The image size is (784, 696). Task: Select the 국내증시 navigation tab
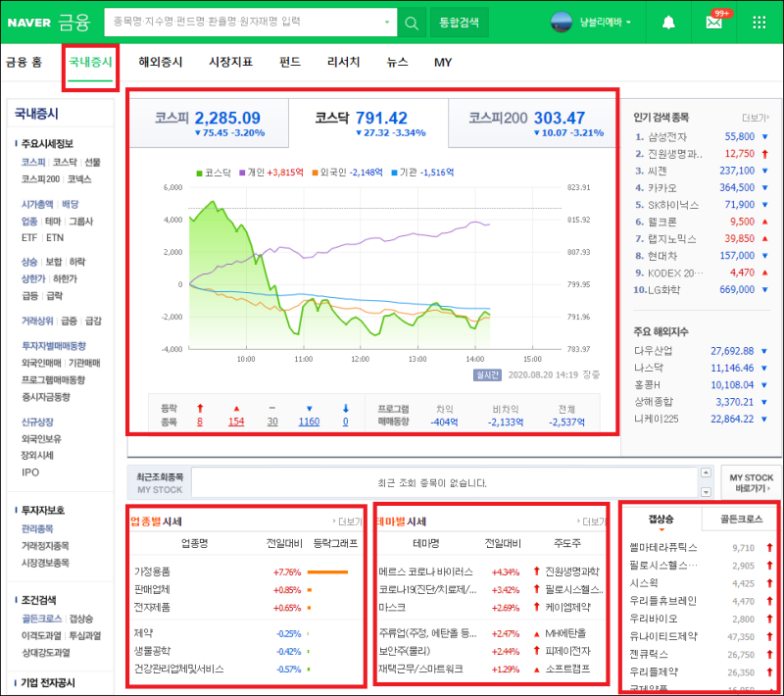click(x=90, y=62)
